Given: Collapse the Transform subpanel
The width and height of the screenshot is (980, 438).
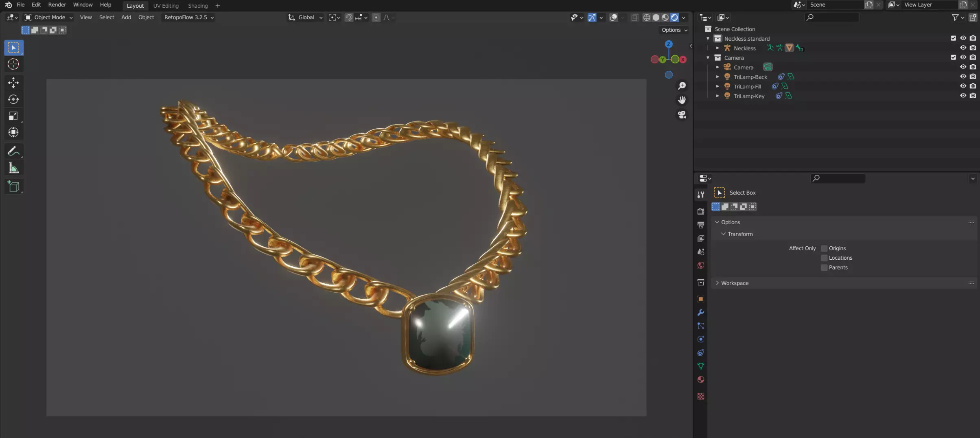Looking at the screenshot, I should click(x=723, y=234).
